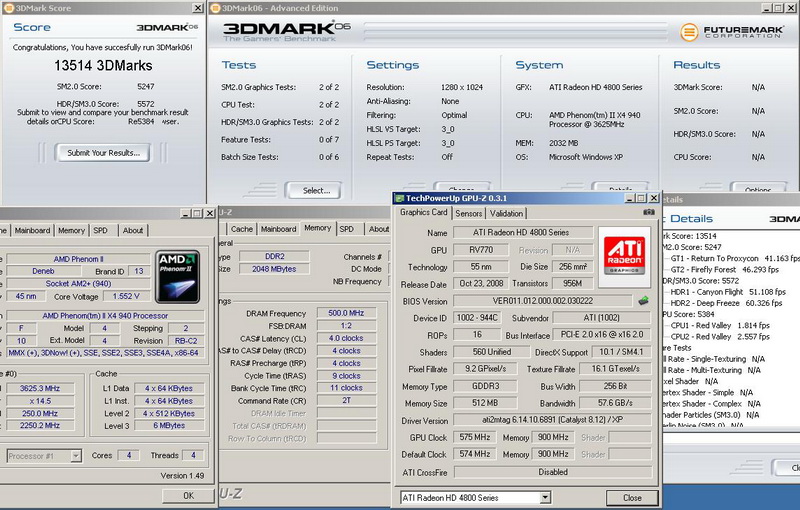Screen dimensions: 800x510
Task: Click the Default Clock 574 MHz field
Action: [474, 454]
